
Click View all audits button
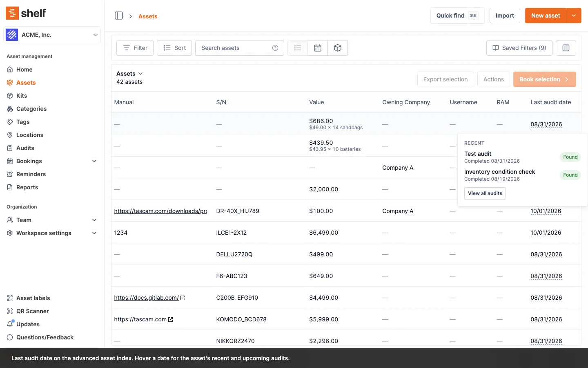485,193
